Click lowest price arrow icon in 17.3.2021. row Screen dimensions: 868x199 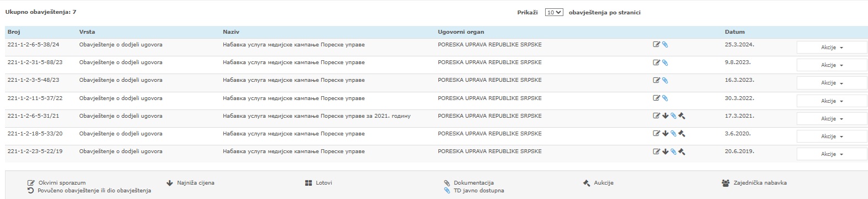(x=665, y=116)
